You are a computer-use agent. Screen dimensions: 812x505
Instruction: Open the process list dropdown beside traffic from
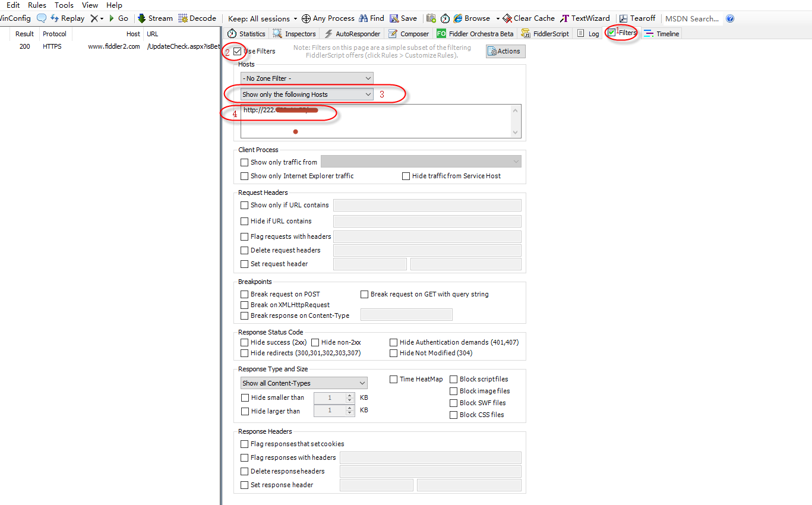[421, 162]
